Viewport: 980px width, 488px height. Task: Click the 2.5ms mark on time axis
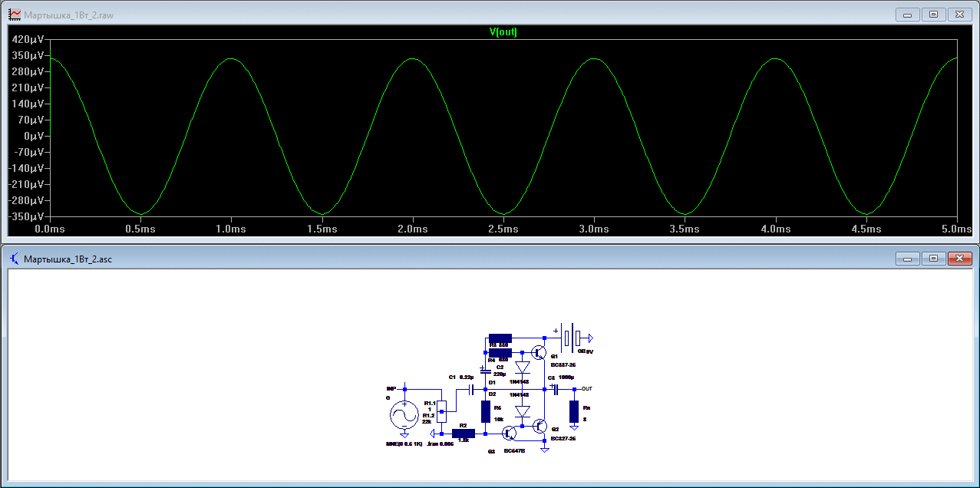(x=503, y=229)
